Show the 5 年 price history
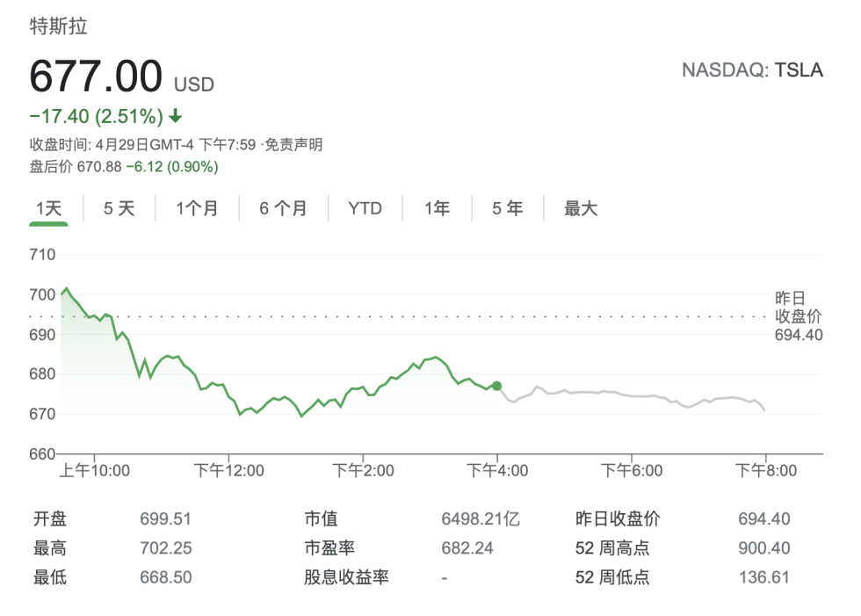The width and height of the screenshot is (861, 616). click(507, 208)
